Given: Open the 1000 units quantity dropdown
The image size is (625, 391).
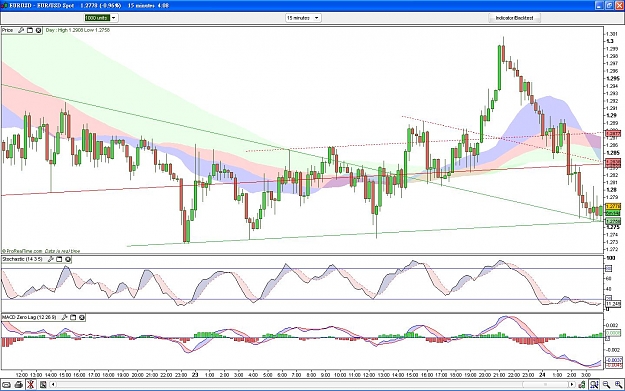Looking at the screenshot, I should (x=101, y=18).
